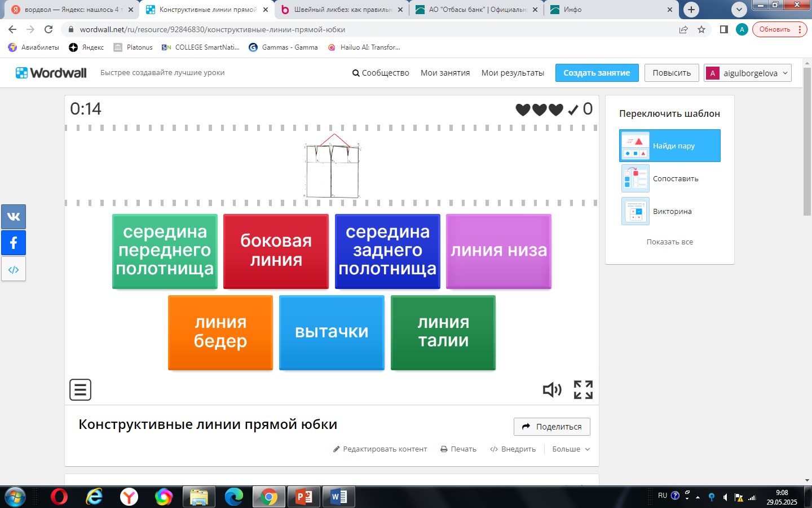
Task: Open the Chrome profile avatar
Action: [x=742, y=29]
